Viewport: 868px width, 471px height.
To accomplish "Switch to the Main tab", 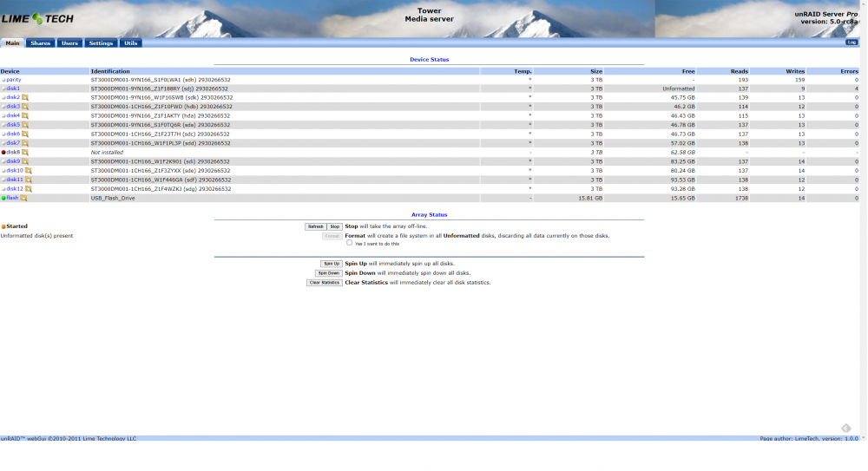I will (x=12, y=43).
